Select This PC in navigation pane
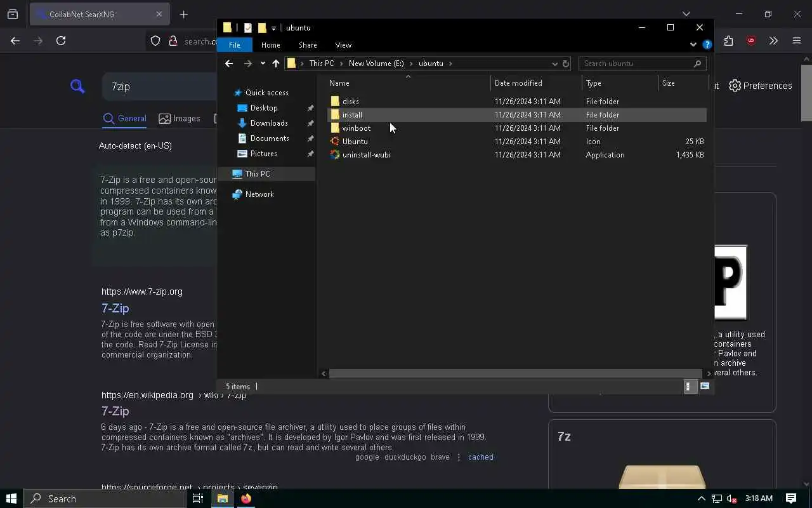The height and width of the screenshot is (508, 812). (x=266, y=174)
